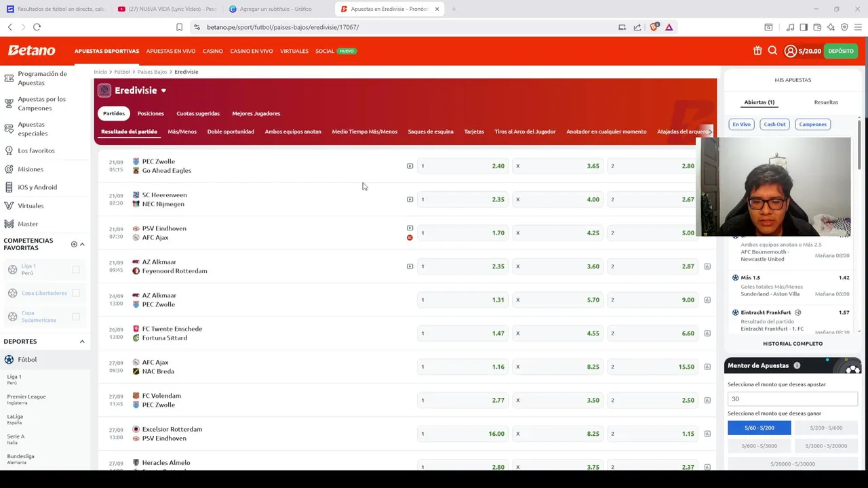Open the Posiciones tab
Screen dimensions: 868x488
pos(151,113)
